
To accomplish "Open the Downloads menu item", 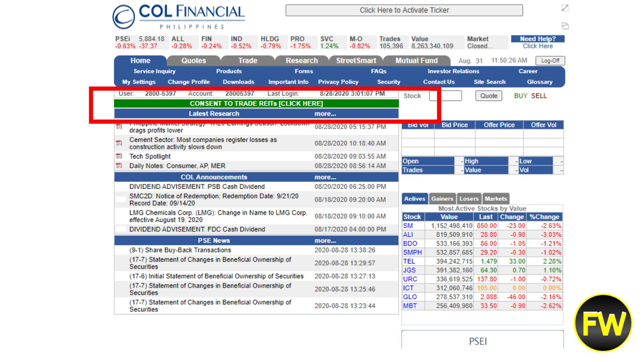I will tap(238, 82).
